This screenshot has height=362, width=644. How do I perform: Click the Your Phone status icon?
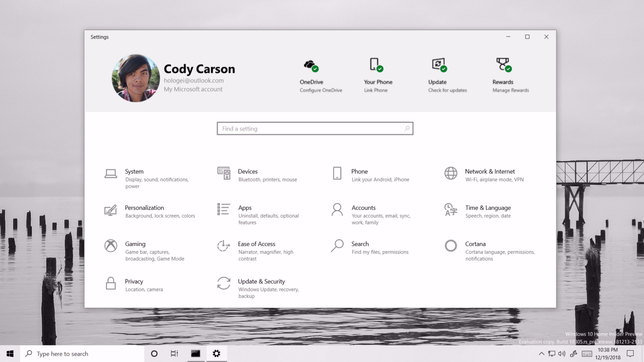coord(376,65)
